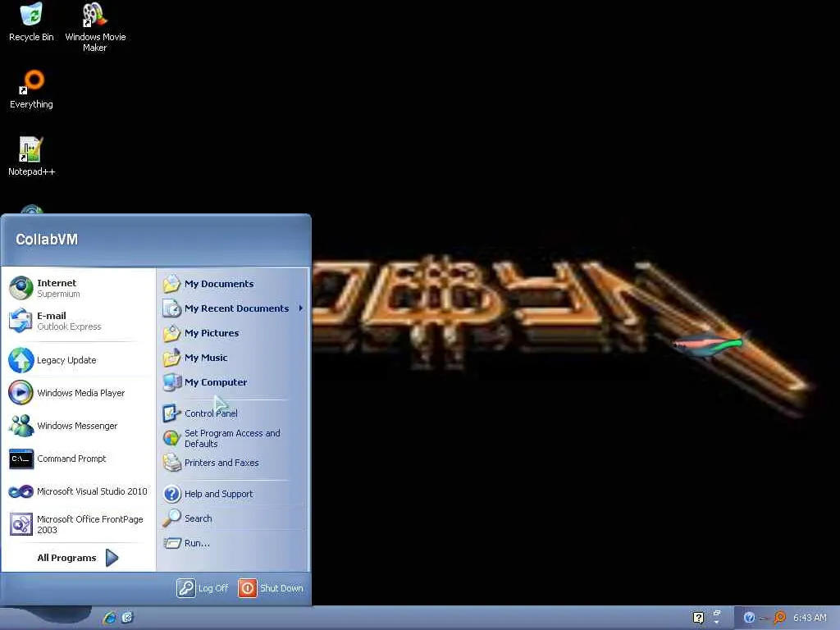
Task: Open Windows Media Player
Action: [x=78, y=393]
